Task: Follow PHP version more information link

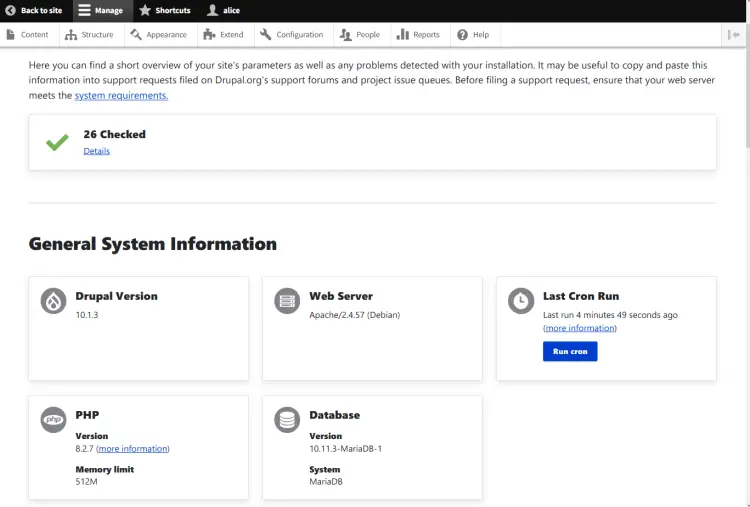Action: (x=133, y=449)
